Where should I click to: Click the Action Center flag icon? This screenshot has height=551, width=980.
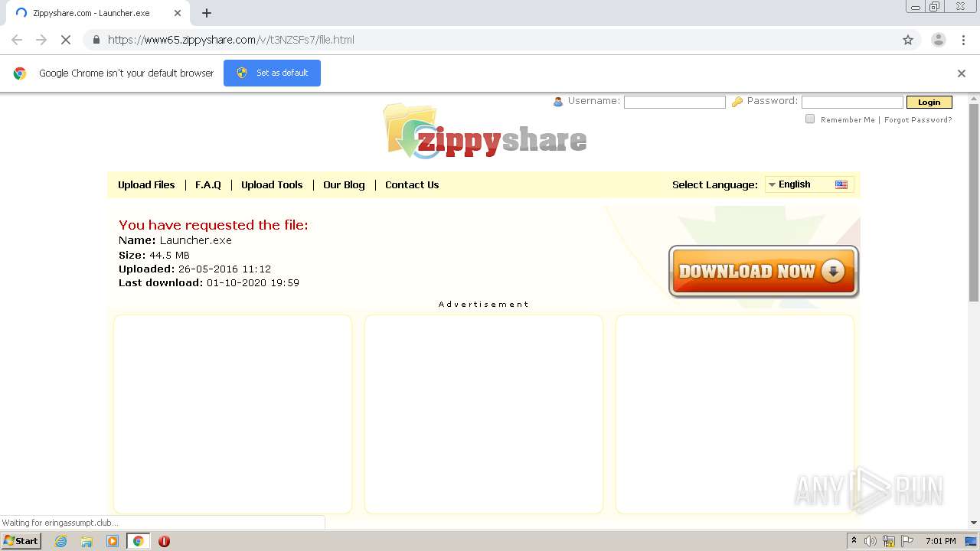[907, 541]
